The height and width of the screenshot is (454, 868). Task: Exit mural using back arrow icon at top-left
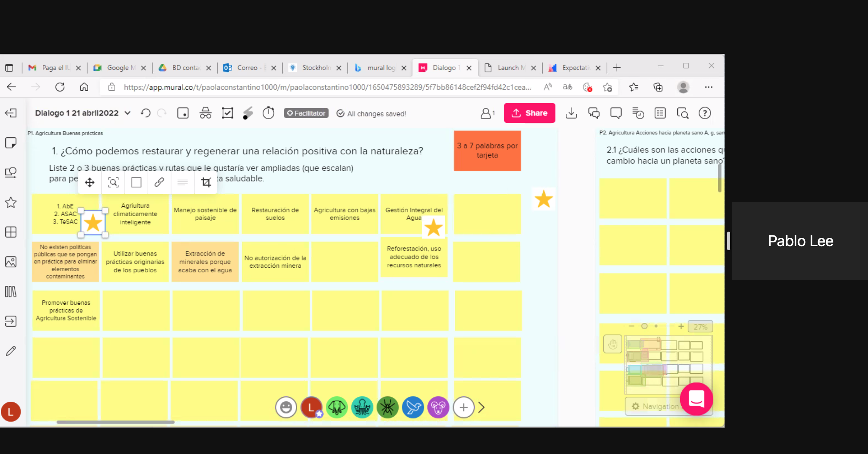11,113
